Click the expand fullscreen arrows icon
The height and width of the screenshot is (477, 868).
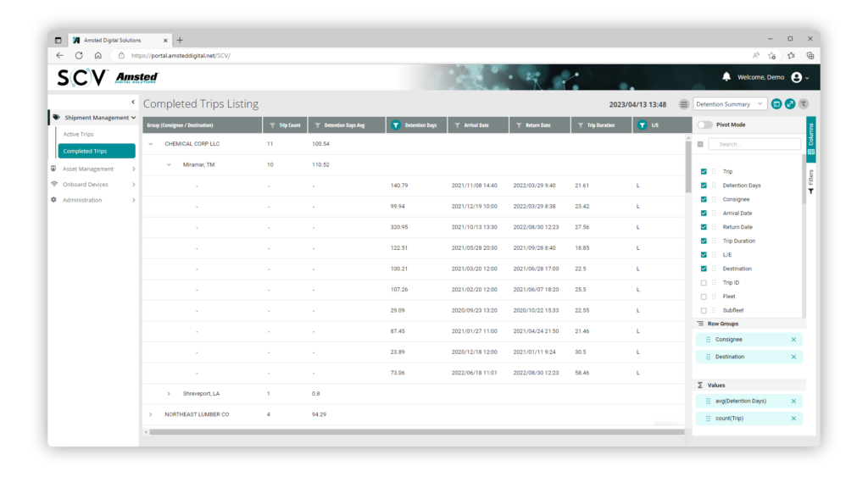click(790, 104)
